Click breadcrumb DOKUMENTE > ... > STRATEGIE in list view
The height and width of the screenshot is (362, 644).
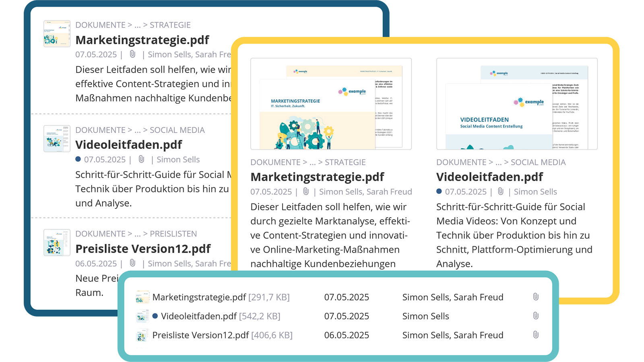(133, 25)
